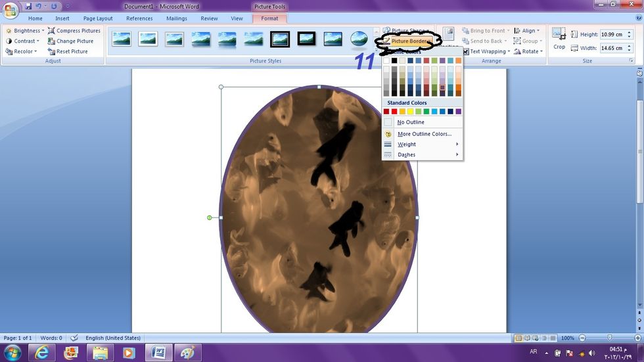
Task: Click Reset Picture in Adjust group
Action: tap(67, 51)
